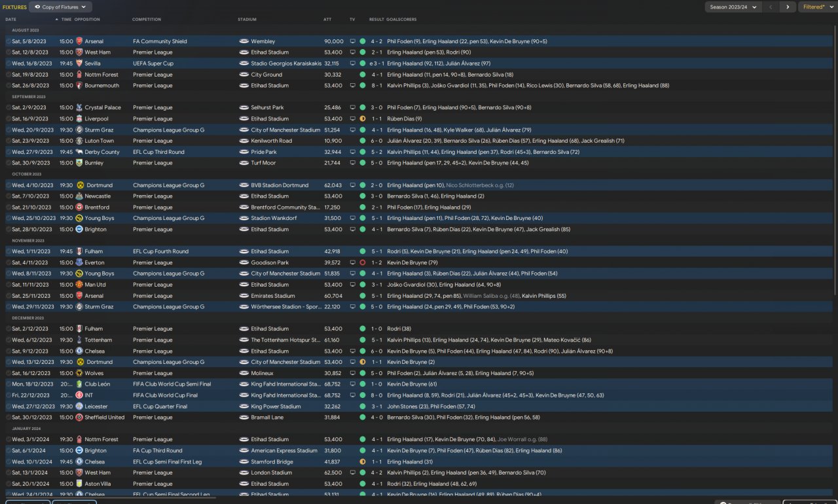Click the TV icon on the Sevilla row
Screen dimensions: 838x504
(x=352, y=63)
